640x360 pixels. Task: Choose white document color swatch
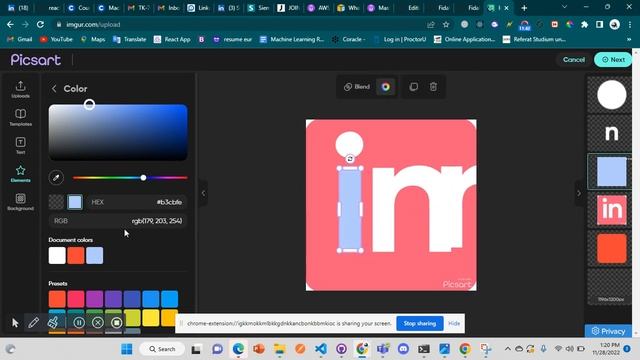pos(57,256)
